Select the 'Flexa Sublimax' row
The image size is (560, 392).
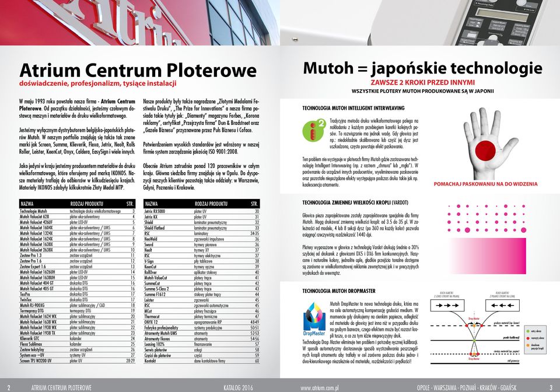coord(77,345)
